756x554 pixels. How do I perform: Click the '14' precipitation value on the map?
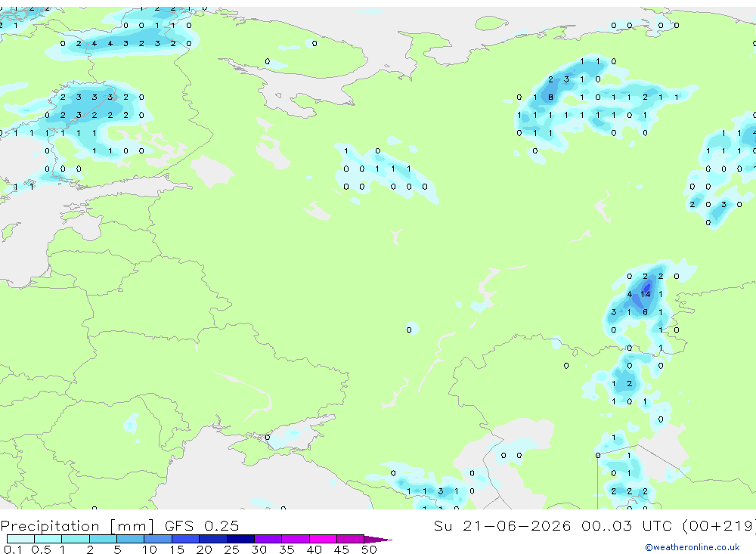click(x=645, y=294)
